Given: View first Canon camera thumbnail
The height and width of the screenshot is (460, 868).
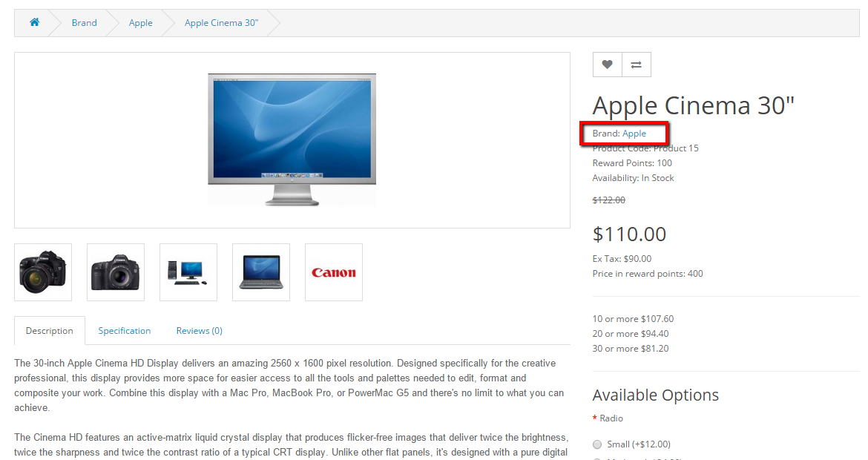Looking at the screenshot, I should (x=43, y=272).
